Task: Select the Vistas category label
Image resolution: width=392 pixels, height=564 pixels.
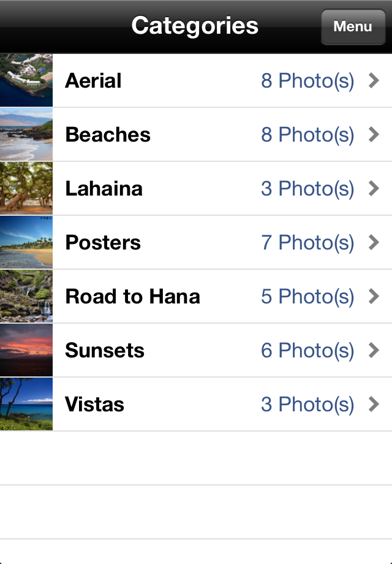Action: [94, 404]
